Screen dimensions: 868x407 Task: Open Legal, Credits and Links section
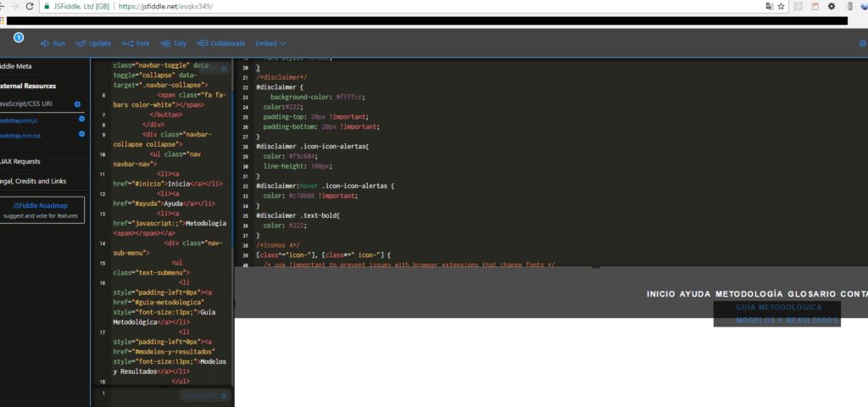click(x=34, y=181)
